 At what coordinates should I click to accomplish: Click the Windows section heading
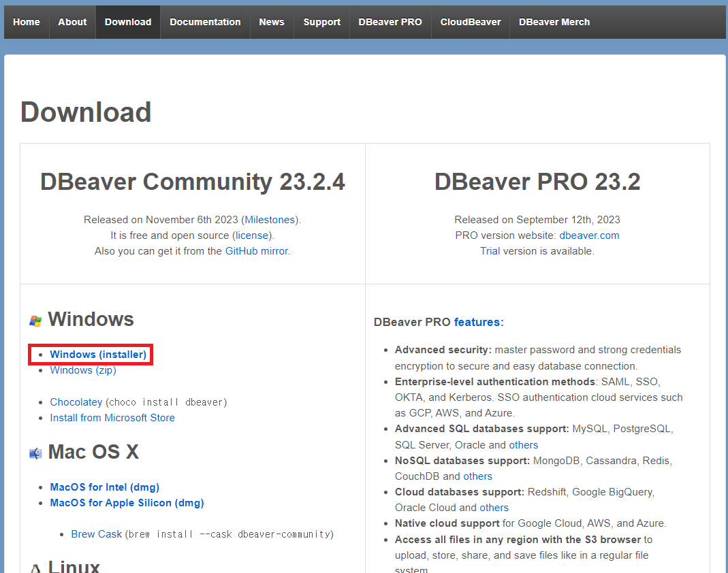click(x=91, y=319)
